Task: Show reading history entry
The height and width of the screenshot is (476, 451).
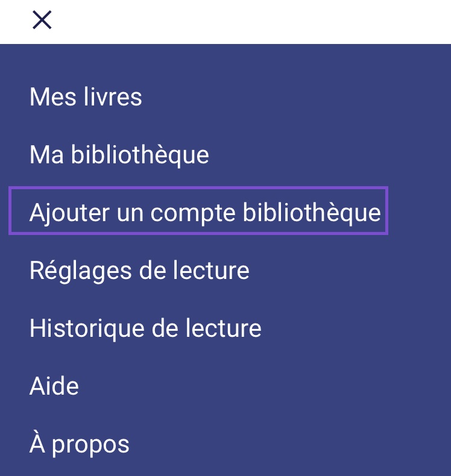Action: tap(145, 329)
